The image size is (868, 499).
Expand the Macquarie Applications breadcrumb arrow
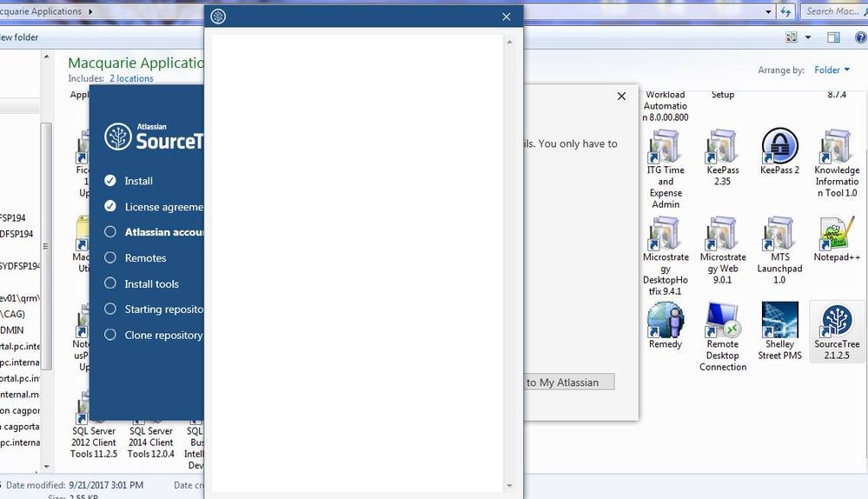point(90,11)
